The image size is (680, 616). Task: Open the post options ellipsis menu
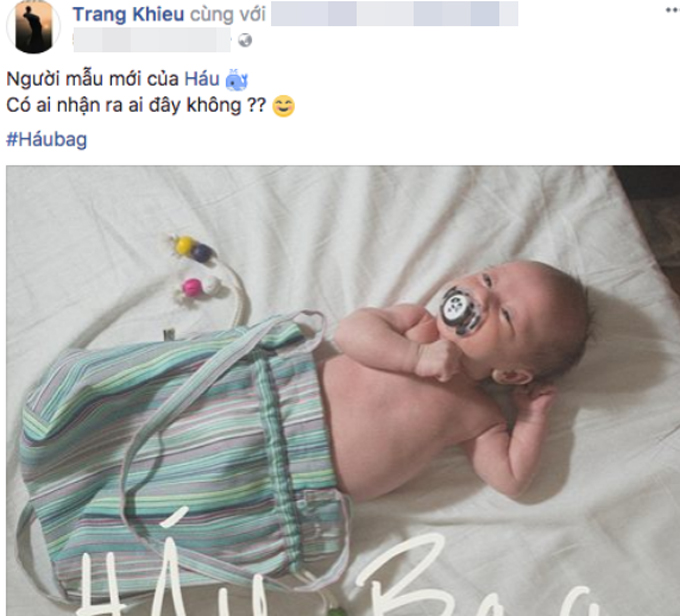click(673, 11)
